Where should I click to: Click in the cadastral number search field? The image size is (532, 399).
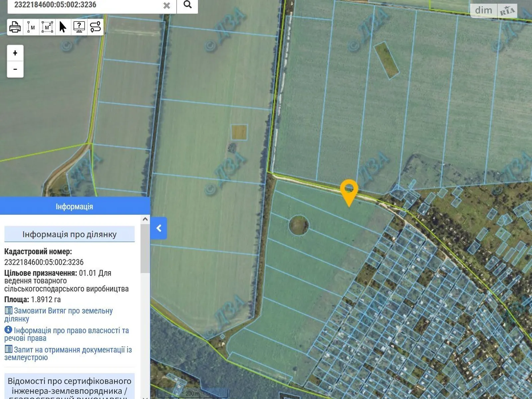(86, 5)
